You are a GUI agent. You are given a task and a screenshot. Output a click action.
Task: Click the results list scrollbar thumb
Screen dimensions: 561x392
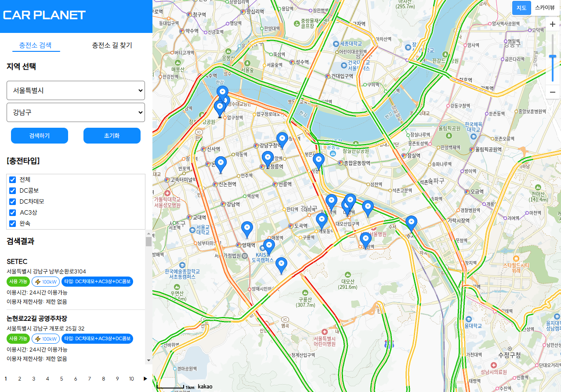click(148, 242)
